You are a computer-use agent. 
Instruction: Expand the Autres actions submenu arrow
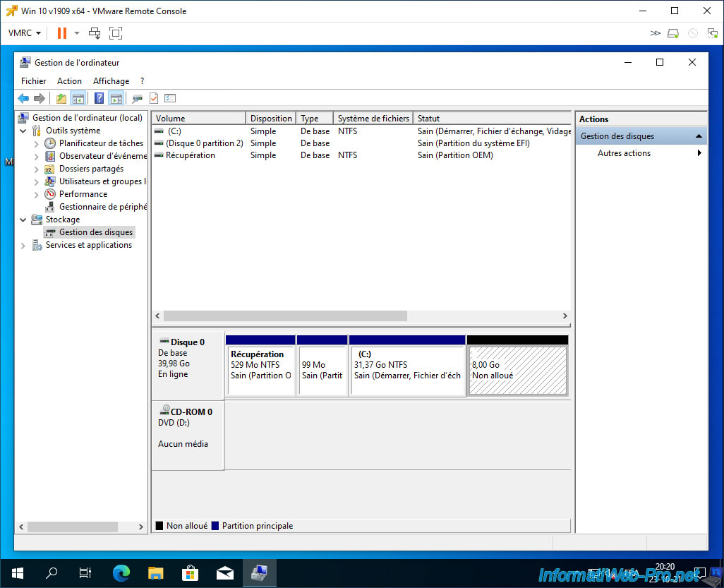[x=699, y=153]
